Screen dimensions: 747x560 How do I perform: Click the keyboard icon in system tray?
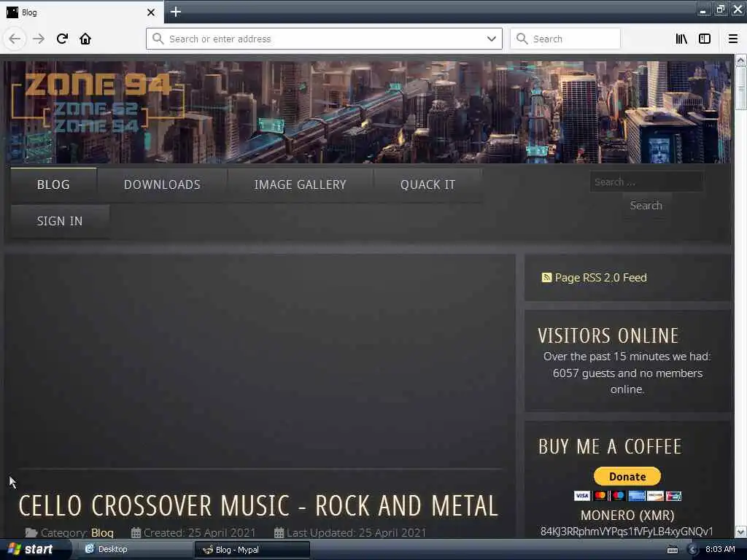673,550
